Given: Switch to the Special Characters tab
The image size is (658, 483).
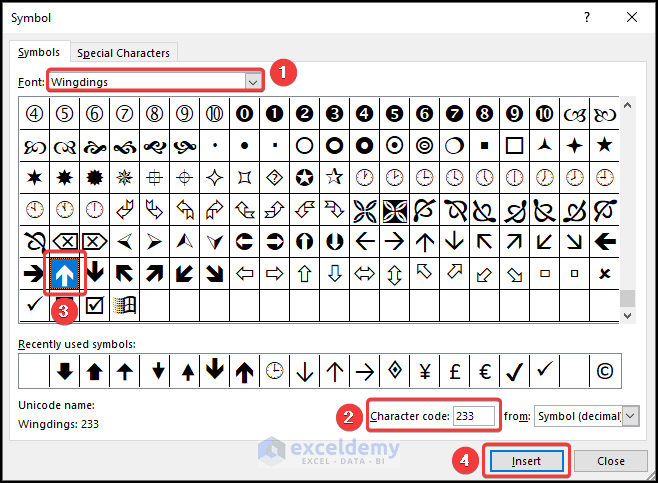Looking at the screenshot, I should [123, 53].
